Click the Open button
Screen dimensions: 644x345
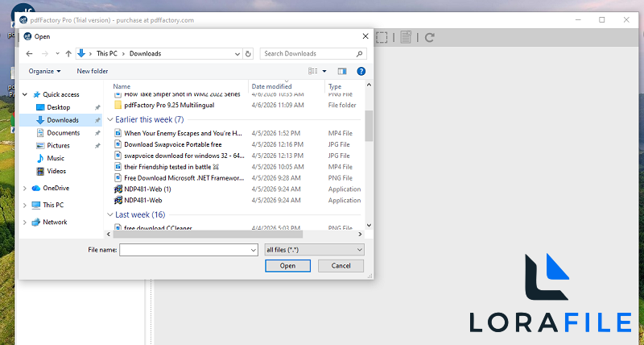pos(287,266)
